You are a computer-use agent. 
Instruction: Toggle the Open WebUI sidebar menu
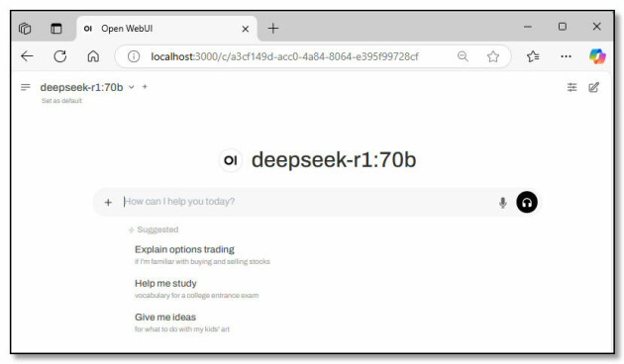26,87
